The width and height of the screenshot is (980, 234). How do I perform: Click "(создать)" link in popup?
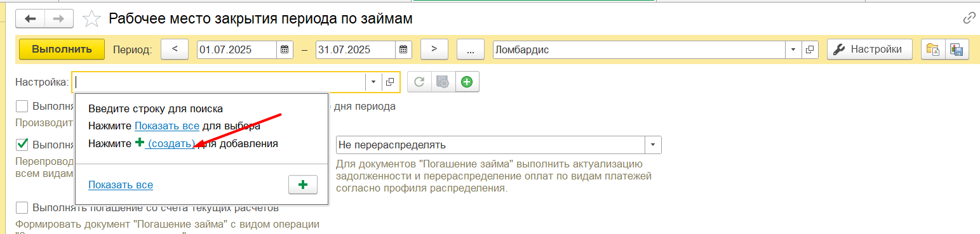(x=171, y=143)
